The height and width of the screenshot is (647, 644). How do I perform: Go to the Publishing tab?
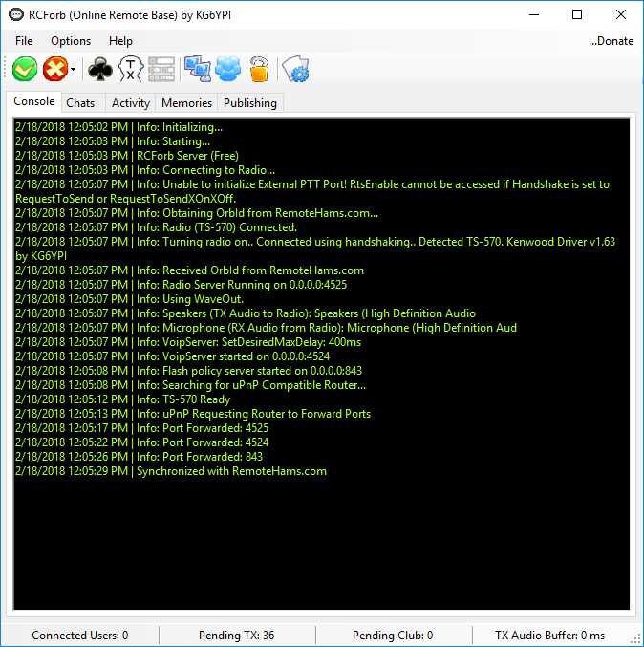pos(249,103)
